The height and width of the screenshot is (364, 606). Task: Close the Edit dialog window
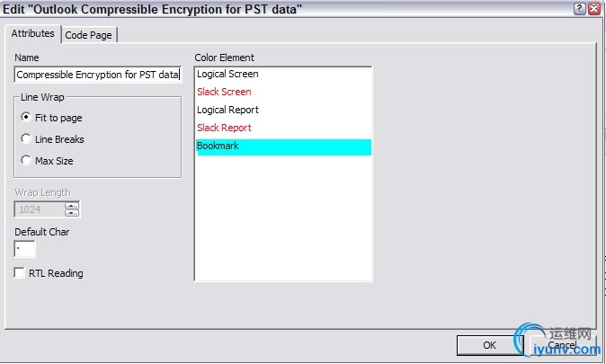pos(595,8)
